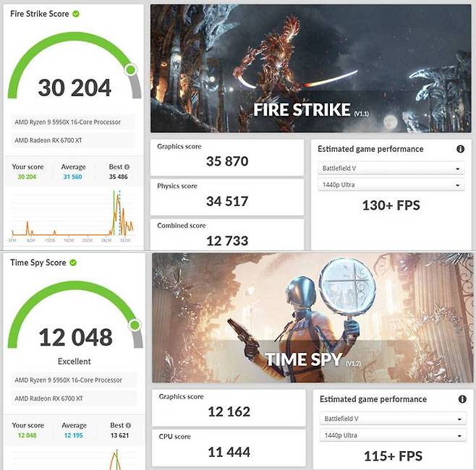The width and height of the screenshot is (476, 470).
Task: Click the Excellent rating label
Action: point(75,362)
